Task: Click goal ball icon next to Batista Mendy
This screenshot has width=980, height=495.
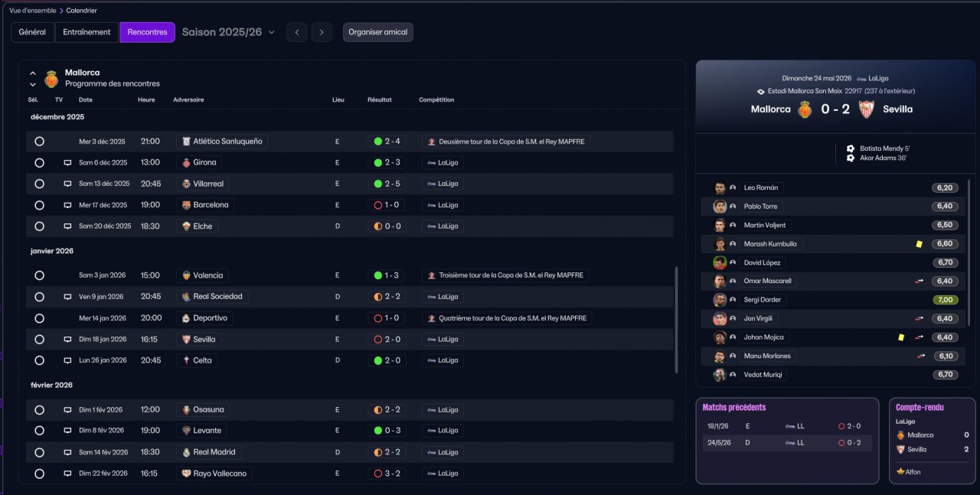Action: coord(850,148)
